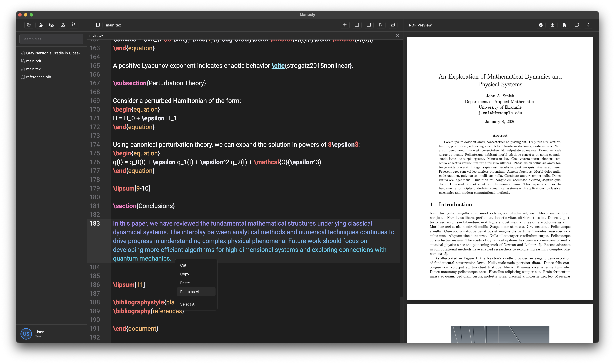Viewport: 615px width, 364px height.
Task: Download the compiled PDF
Action: point(553,25)
